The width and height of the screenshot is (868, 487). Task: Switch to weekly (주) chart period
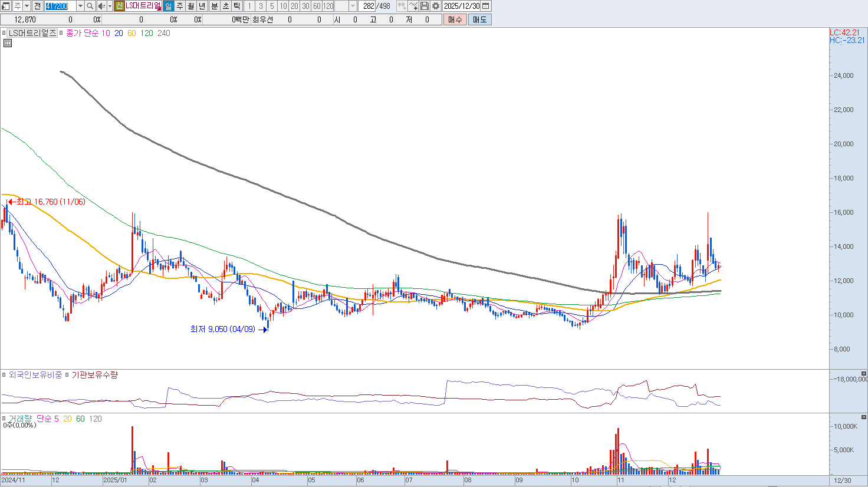coord(180,6)
